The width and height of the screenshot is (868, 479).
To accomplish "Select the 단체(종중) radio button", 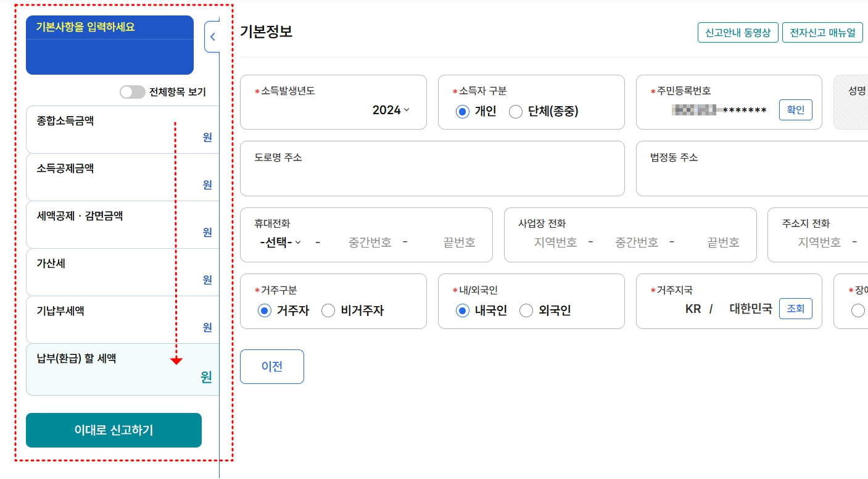I will [x=515, y=112].
